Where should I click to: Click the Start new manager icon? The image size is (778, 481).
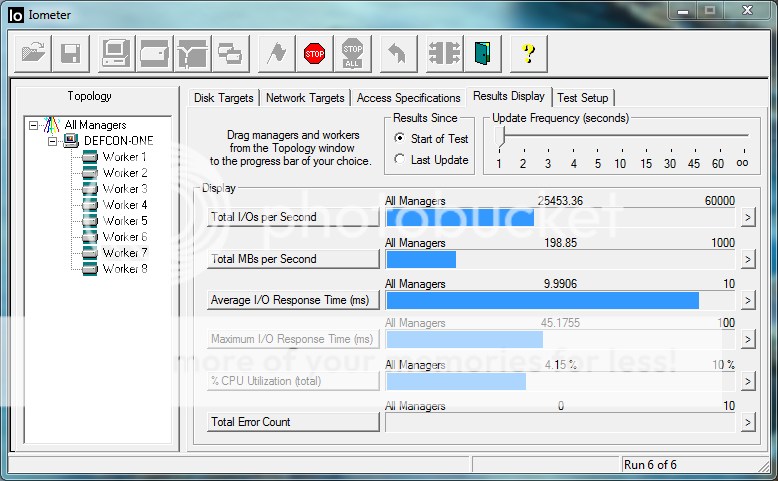click(x=116, y=53)
